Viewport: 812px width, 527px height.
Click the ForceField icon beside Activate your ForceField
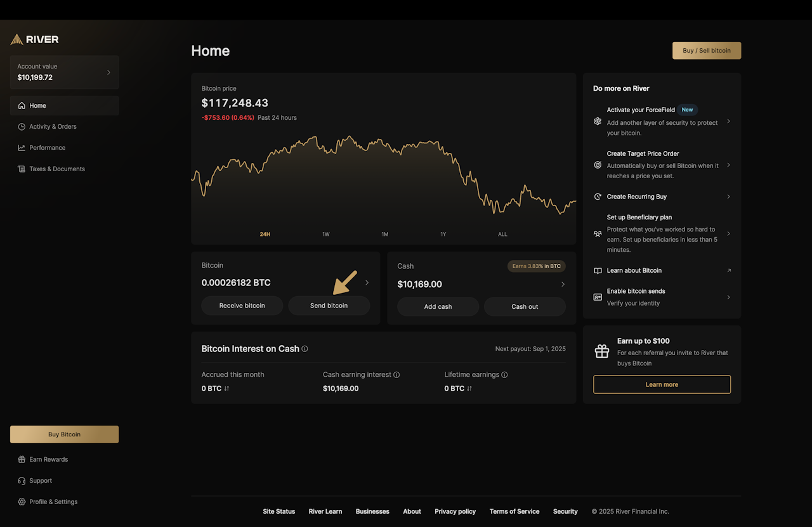(x=598, y=121)
